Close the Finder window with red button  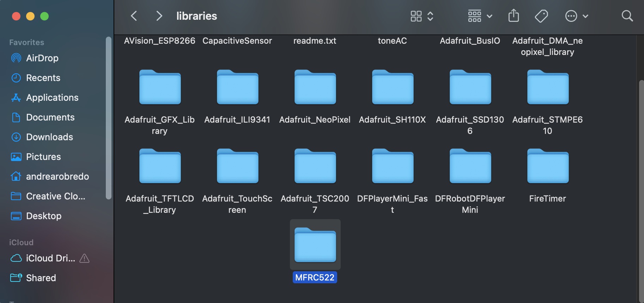16,16
